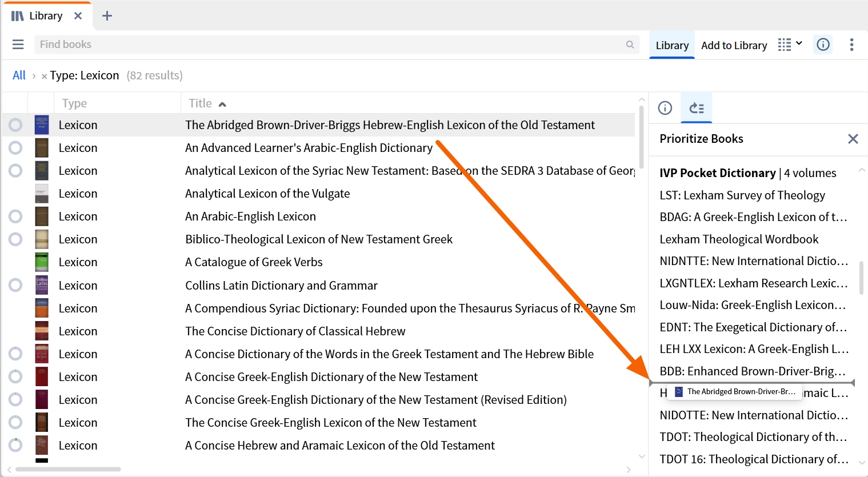
Task: Close the Library tab
Action: [78, 16]
